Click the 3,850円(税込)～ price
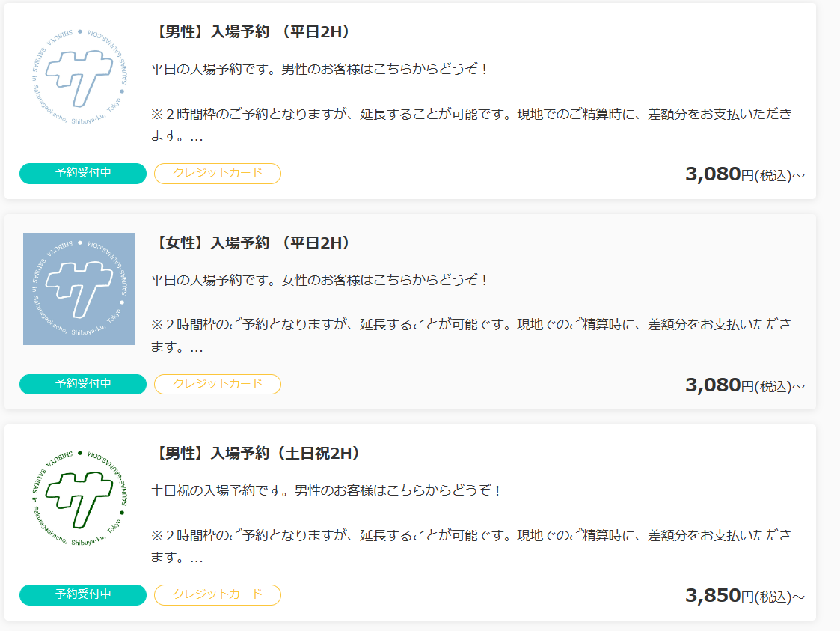 [x=744, y=597]
